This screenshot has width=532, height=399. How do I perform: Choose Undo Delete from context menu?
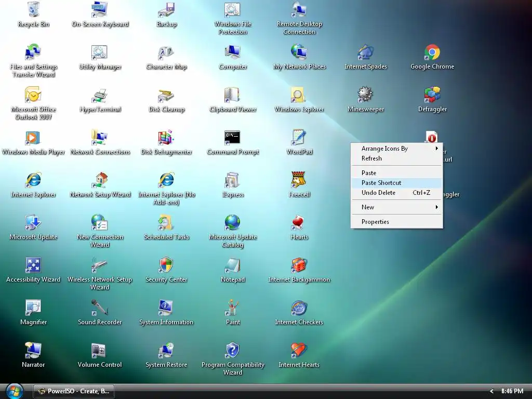[x=396, y=193]
